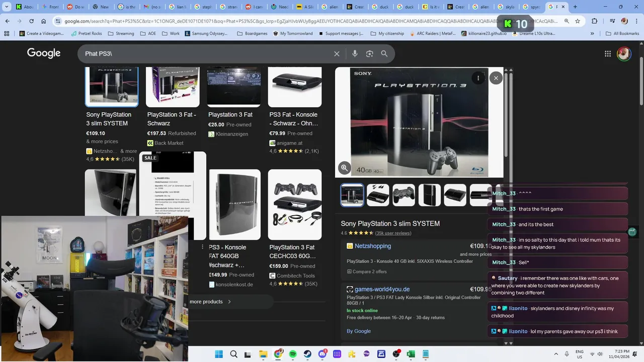Open File Explorer from the taskbar
The width and height of the screenshot is (644, 362).
(x=263, y=354)
